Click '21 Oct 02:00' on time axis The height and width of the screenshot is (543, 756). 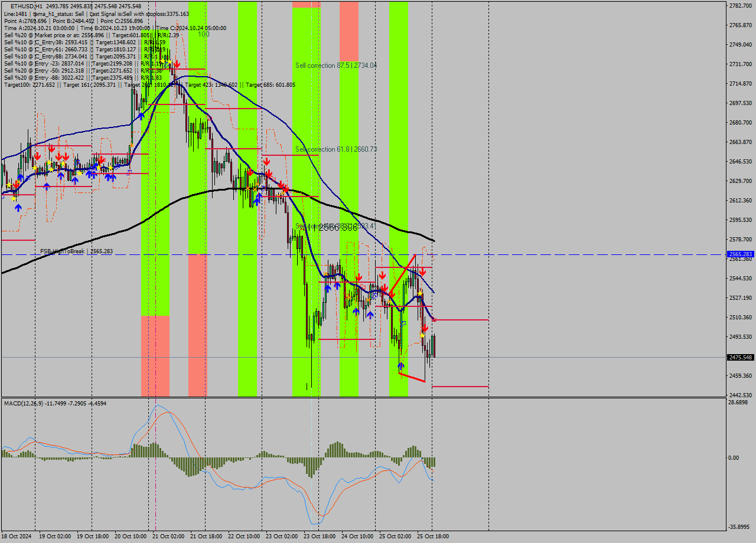(x=168, y=537)
